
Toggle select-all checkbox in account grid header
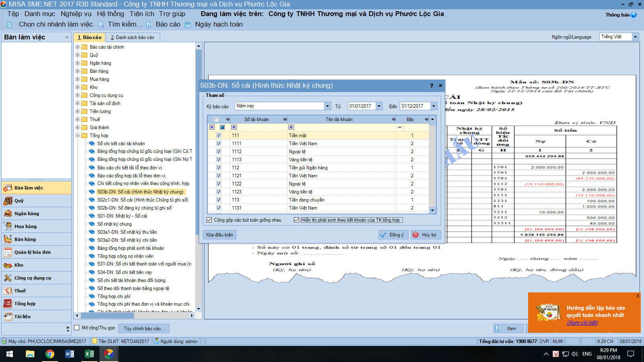pyautogui.click(x=217, y=119)
